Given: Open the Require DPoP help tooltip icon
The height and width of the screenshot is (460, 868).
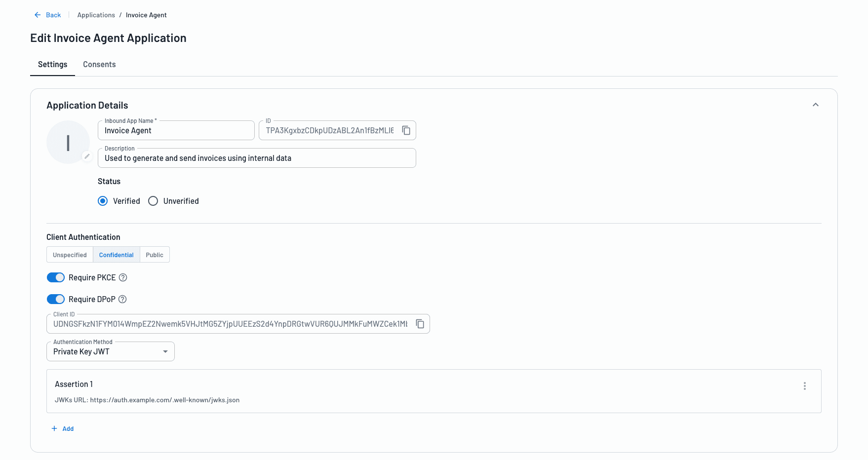Looking at the screenshot, I should tap(122, 299).
